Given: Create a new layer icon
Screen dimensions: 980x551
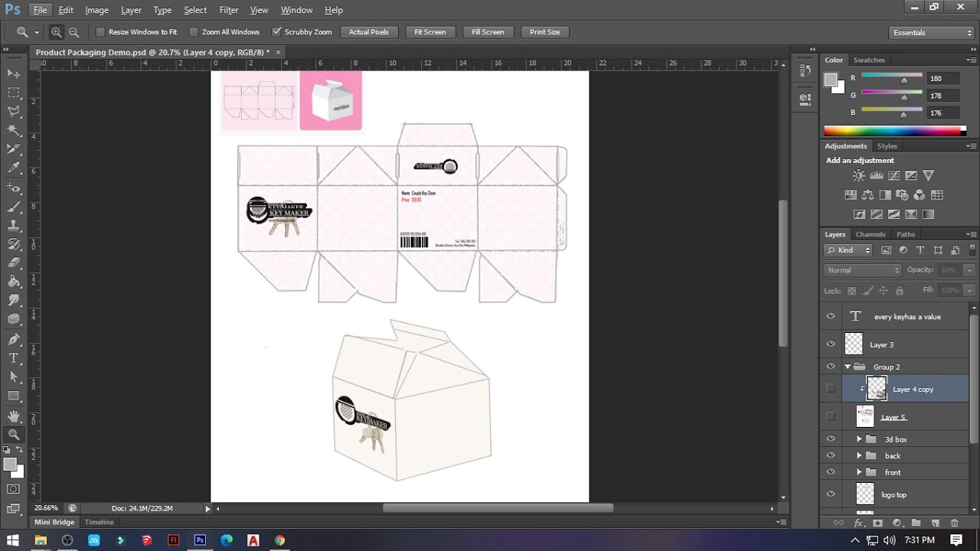Looking at the screenshot, I should point(935,523).
